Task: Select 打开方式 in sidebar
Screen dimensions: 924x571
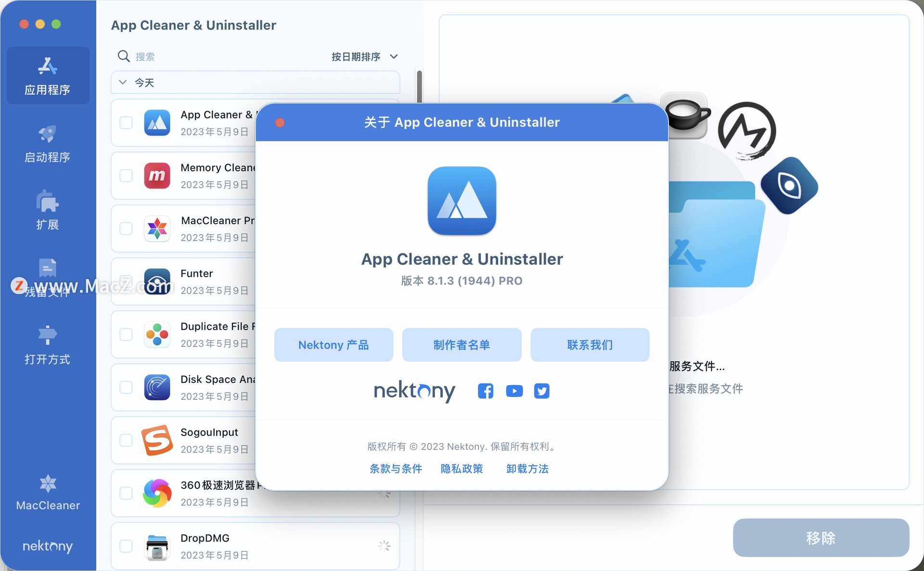Action: [x=48, y=345]
